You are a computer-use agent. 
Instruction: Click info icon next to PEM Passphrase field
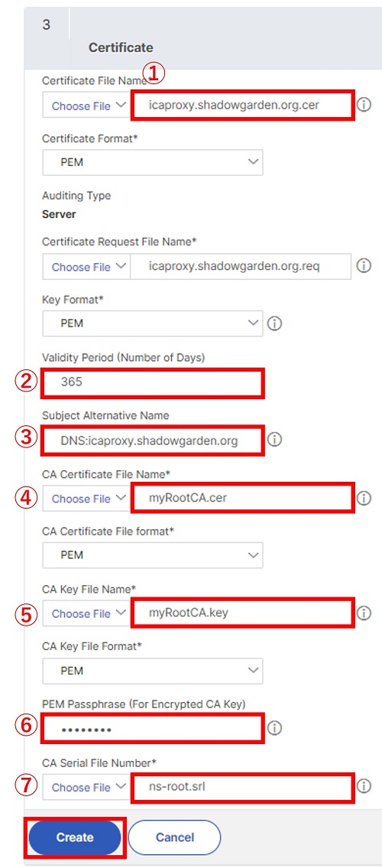click(275, 729)
